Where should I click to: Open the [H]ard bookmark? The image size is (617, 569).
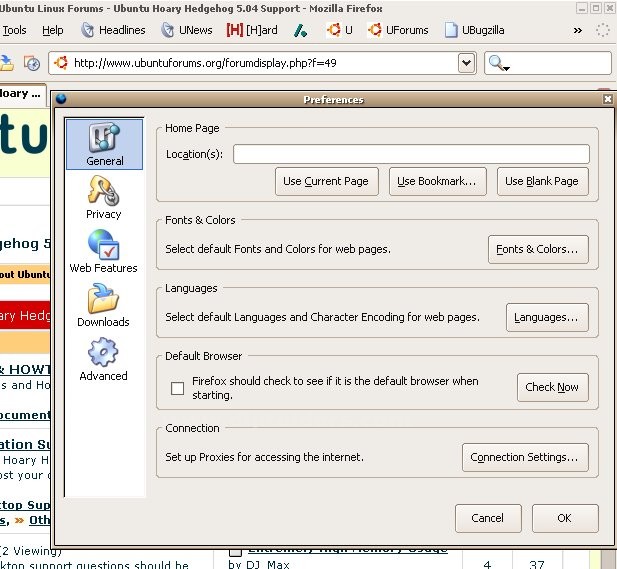(x=252, y=30)
